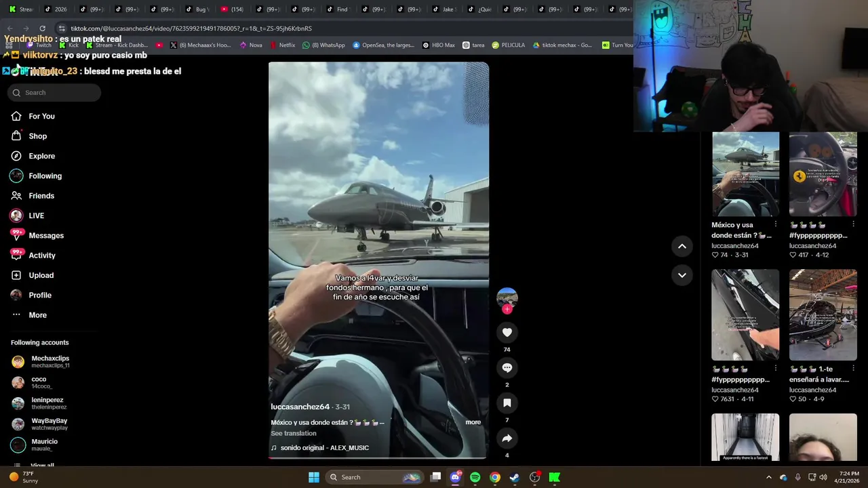This screenshot has height=488, width=868.
Task: Click 'See translation' under the caption
Action: pyautogui.click(x=293, y=433)
